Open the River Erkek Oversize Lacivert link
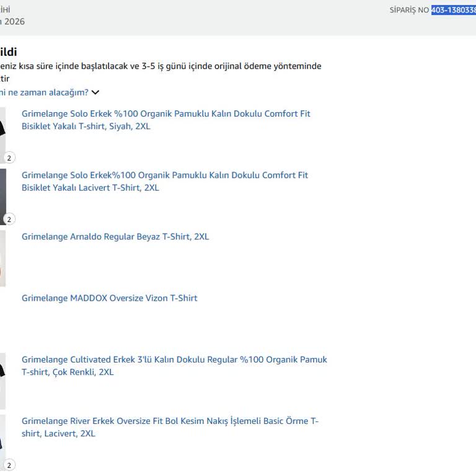This screenshot has height=476, width=476. pos(170,427)
